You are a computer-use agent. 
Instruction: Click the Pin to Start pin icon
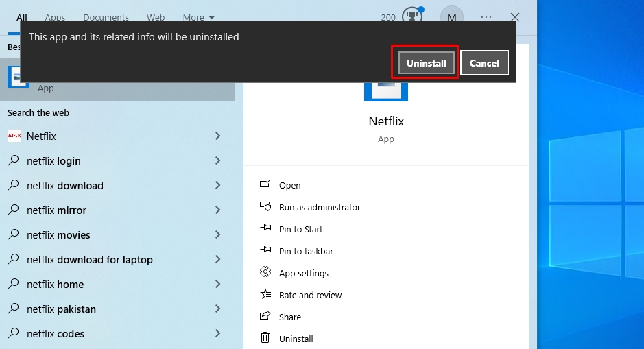click(x=265, y=228)
